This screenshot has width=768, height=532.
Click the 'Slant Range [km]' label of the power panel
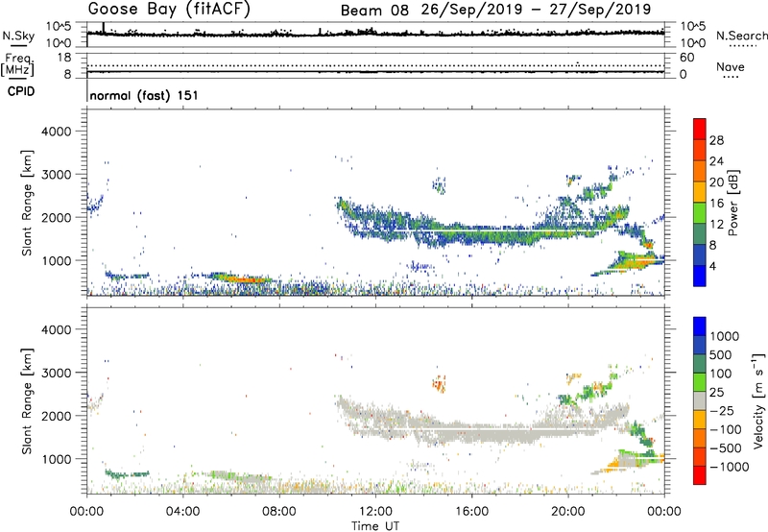(27, 203)
